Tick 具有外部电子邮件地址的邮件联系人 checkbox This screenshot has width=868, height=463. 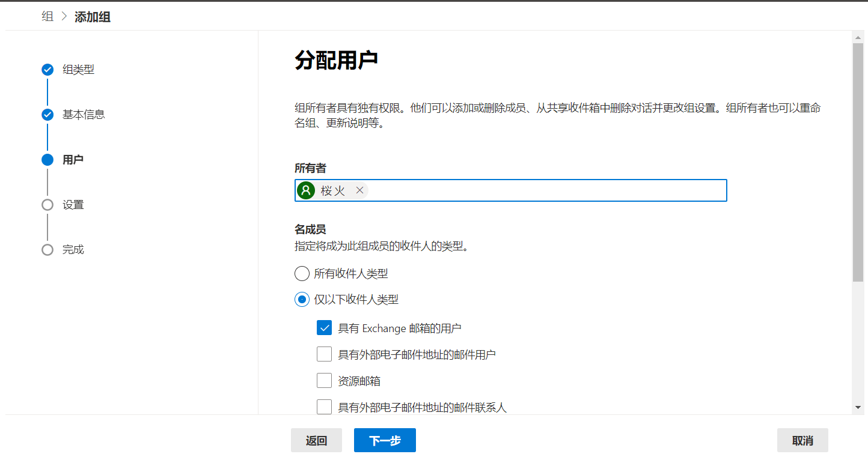pyautogui.click(x=325, y=407)
